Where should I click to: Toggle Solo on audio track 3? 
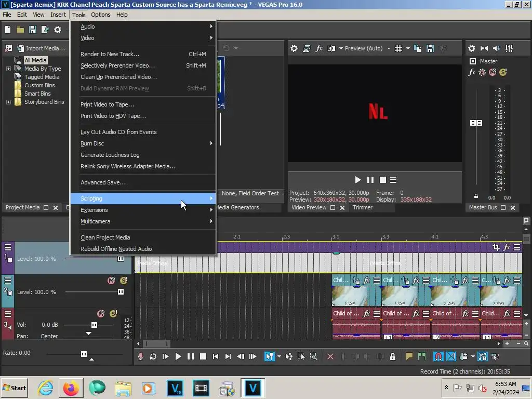click(113, 314)
